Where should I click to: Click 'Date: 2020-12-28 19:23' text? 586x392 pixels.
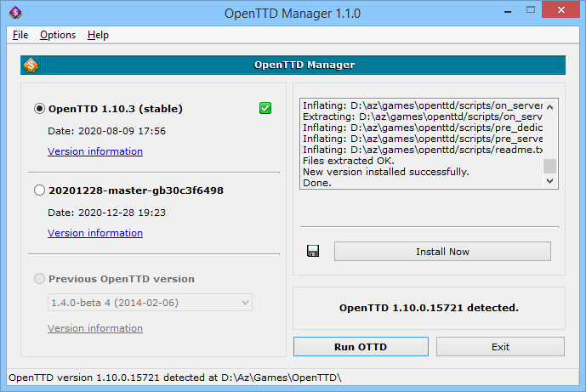[x=107, y=213]
